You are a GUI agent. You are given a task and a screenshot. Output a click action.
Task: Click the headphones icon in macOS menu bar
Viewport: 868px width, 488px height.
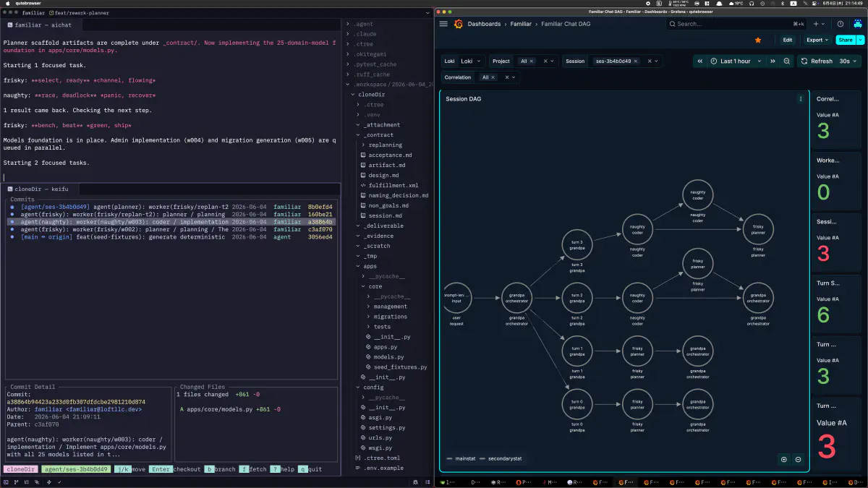point(752,4)
